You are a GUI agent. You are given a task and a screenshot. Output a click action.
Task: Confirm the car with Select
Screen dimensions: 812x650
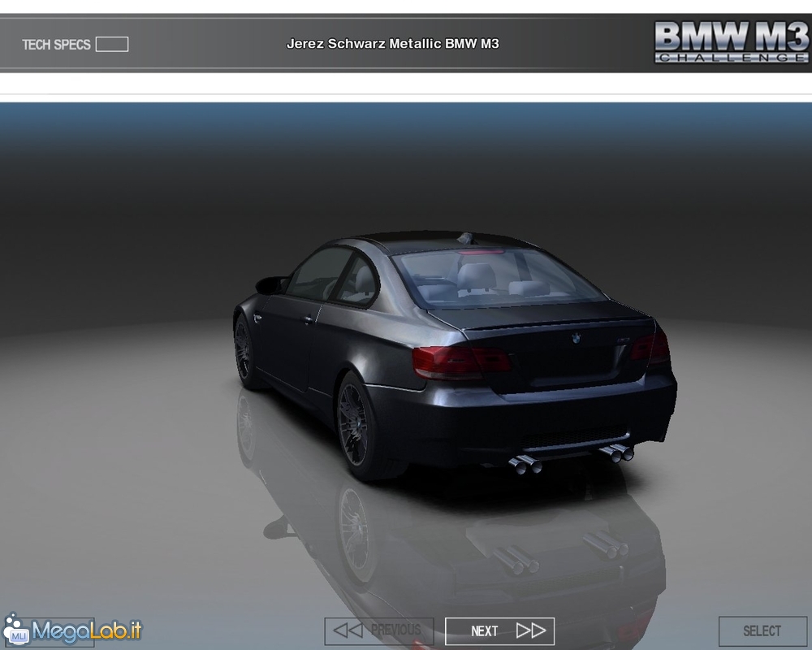[762, 630]
